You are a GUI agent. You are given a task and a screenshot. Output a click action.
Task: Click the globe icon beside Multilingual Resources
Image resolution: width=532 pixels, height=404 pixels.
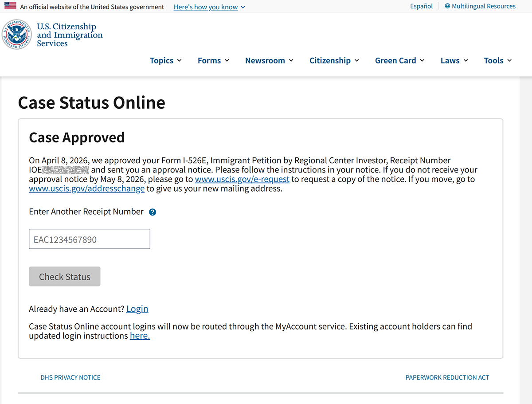tap(447, 6)
